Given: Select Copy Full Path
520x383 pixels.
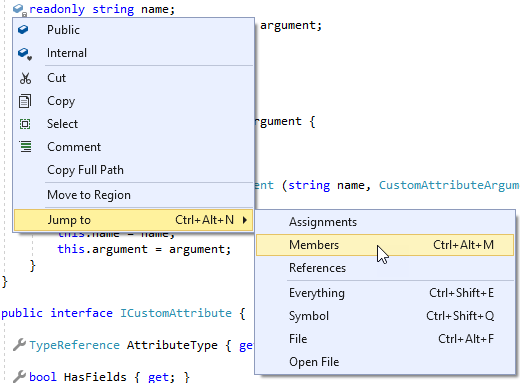Looking at the screenshot, I should (x=133, y=170).
